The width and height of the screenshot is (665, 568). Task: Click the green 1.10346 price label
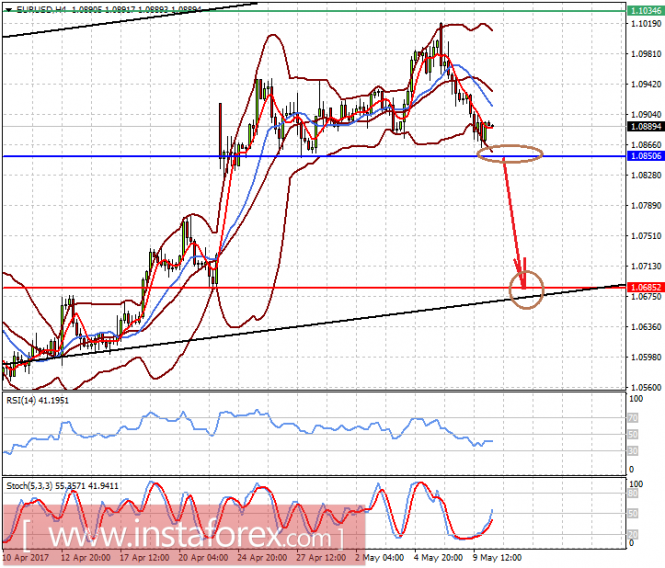point(645,11)
